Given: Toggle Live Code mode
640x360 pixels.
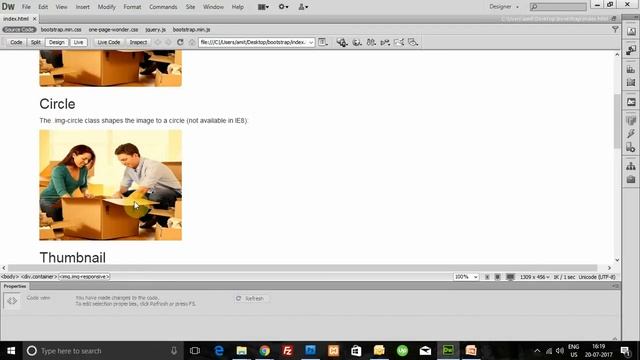Looking at the screenshot, I should pos(109,42).
